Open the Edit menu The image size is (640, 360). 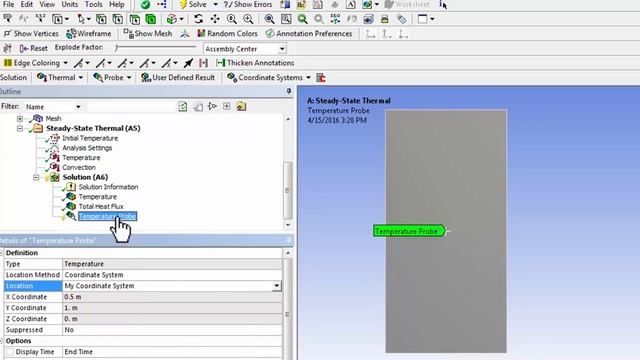click(27, 4)
